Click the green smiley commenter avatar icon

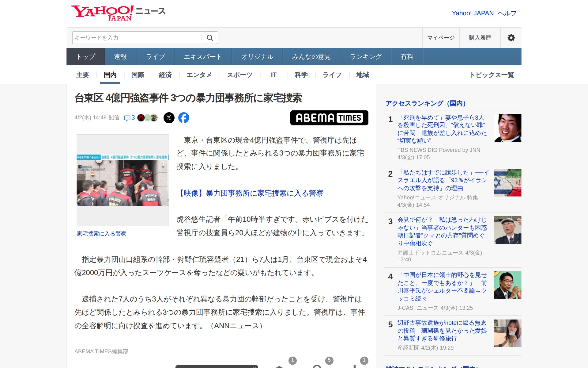[x=147, y=117]
